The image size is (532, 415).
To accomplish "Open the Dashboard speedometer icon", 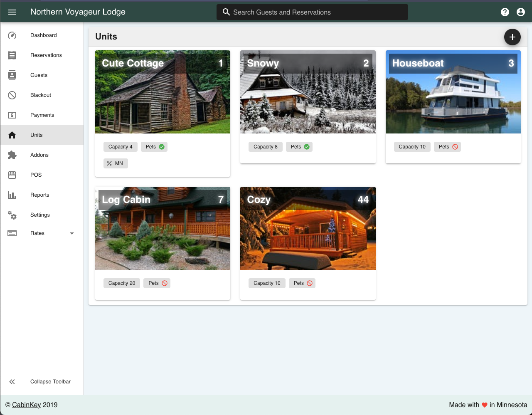I will (x=12, y=35).
